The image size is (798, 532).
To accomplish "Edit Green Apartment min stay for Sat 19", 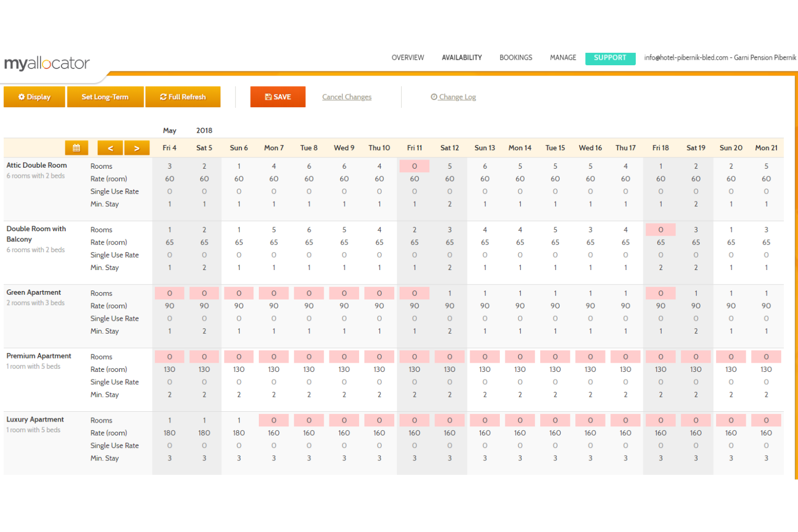I will (x=696, y=331).
